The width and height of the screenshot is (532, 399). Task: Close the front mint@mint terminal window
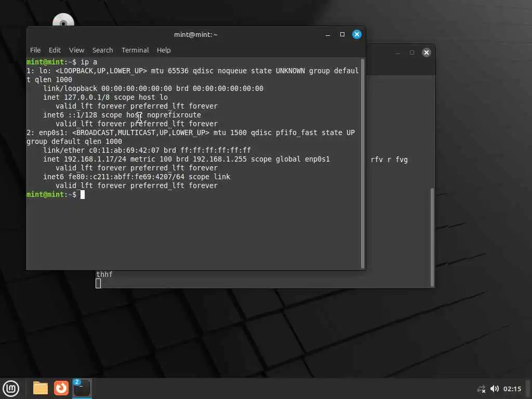click(357, 34)
